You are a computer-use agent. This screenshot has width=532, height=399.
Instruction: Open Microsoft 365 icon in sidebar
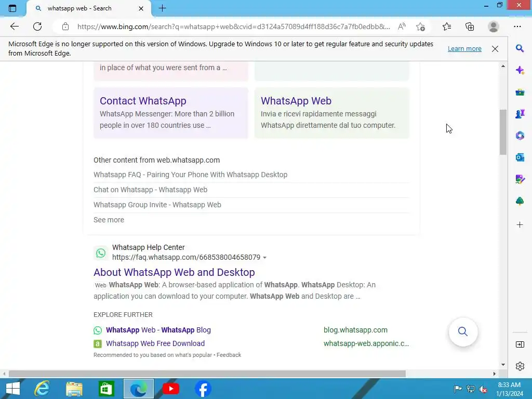[x=520, y=136]
